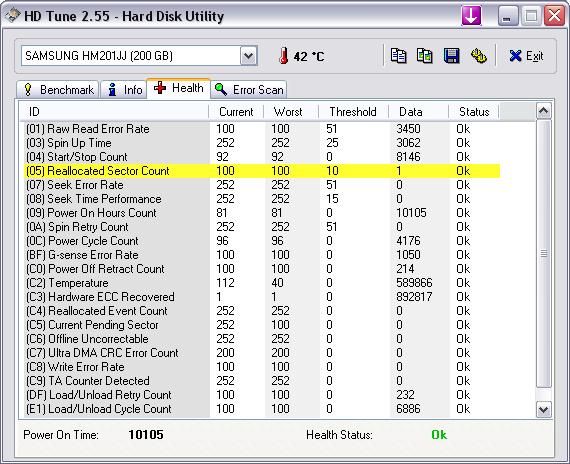570x464 pixels.
Task: Click the Exit button
Action: 526,56
